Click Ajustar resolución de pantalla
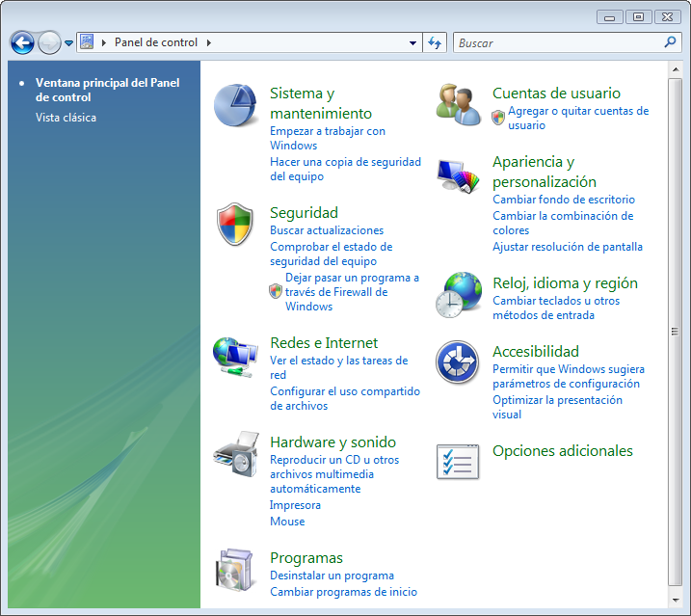Screen dimensions: 691x616 (568, 247)
